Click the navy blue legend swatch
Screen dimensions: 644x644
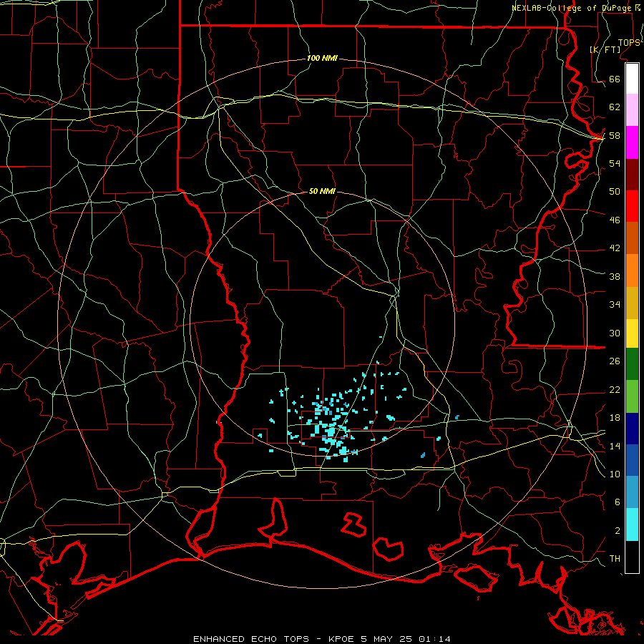(632, 429)
